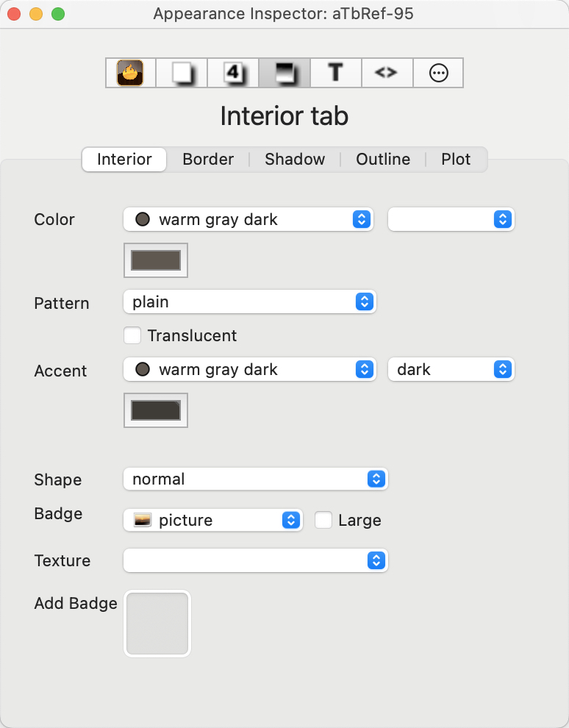The image size is (569, 728).
Task: Open the empty Texture pop-up menu
Action: [256, 560]
